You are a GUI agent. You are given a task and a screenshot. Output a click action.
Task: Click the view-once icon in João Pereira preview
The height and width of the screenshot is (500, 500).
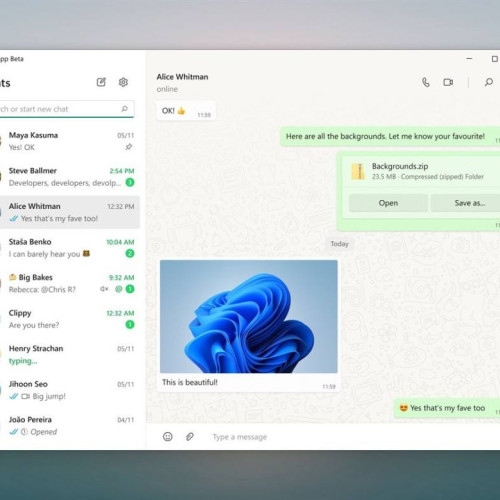click(x=24, y=432)
